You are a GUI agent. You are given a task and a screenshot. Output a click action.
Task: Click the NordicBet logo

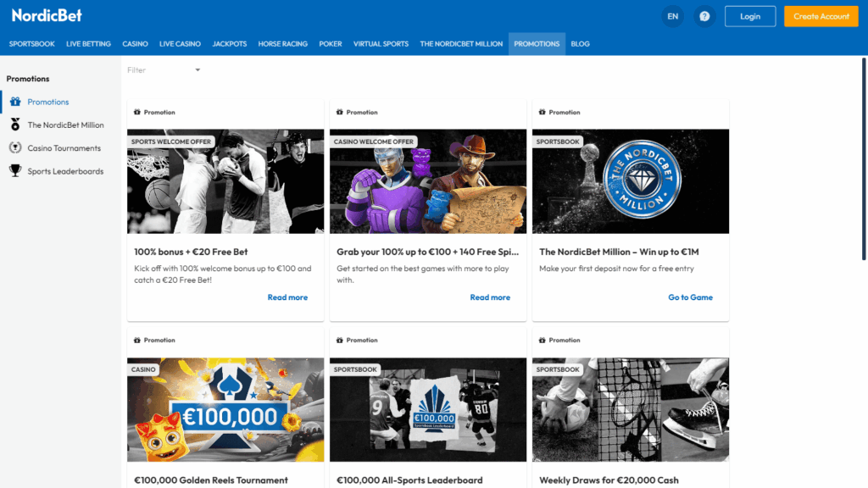point(47,16)
